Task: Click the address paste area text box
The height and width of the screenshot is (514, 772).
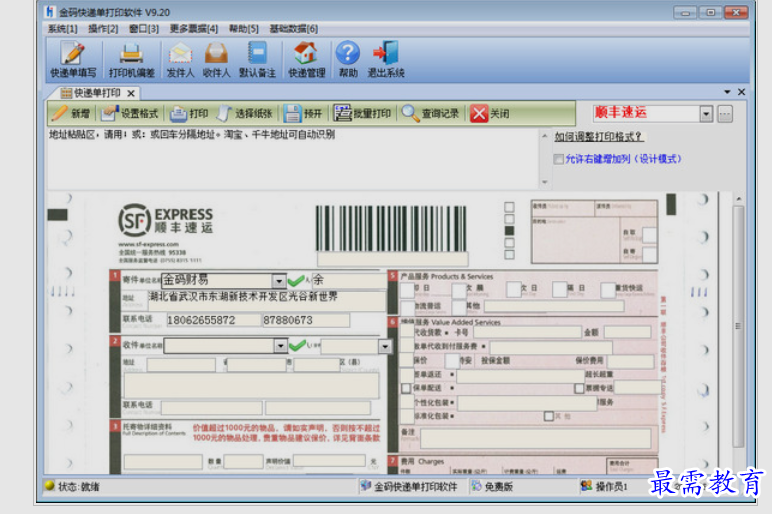Action: coord(293,159)
